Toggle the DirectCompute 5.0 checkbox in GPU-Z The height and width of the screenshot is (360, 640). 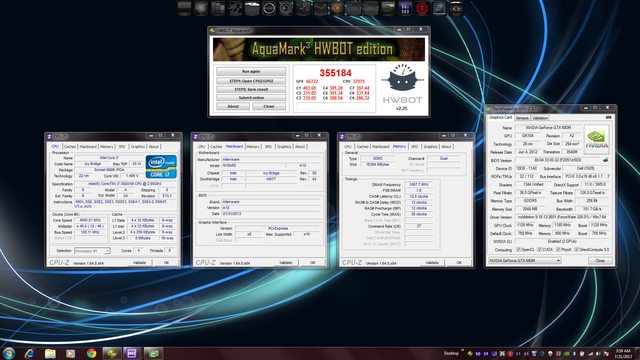(x=576, y=249)
